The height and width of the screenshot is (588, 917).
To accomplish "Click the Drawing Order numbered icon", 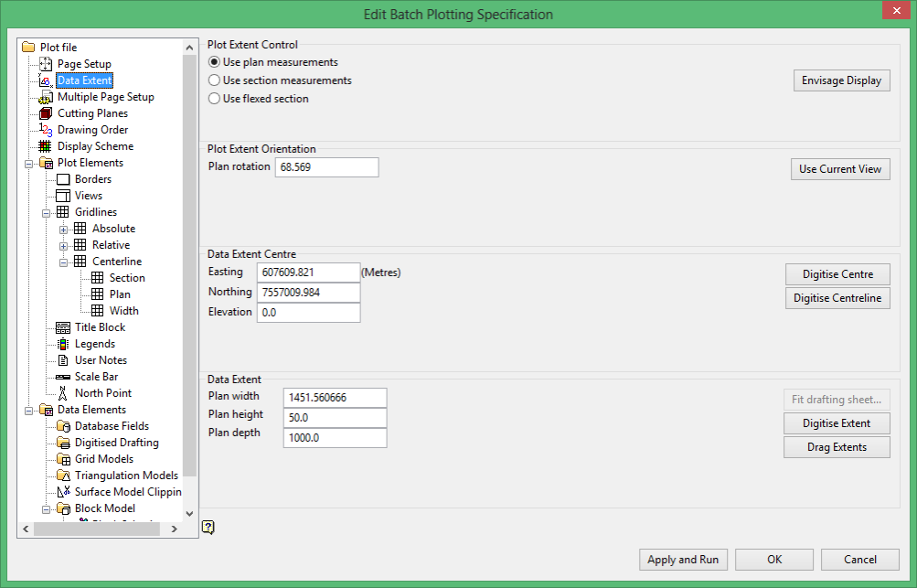I will click(46, 129).
